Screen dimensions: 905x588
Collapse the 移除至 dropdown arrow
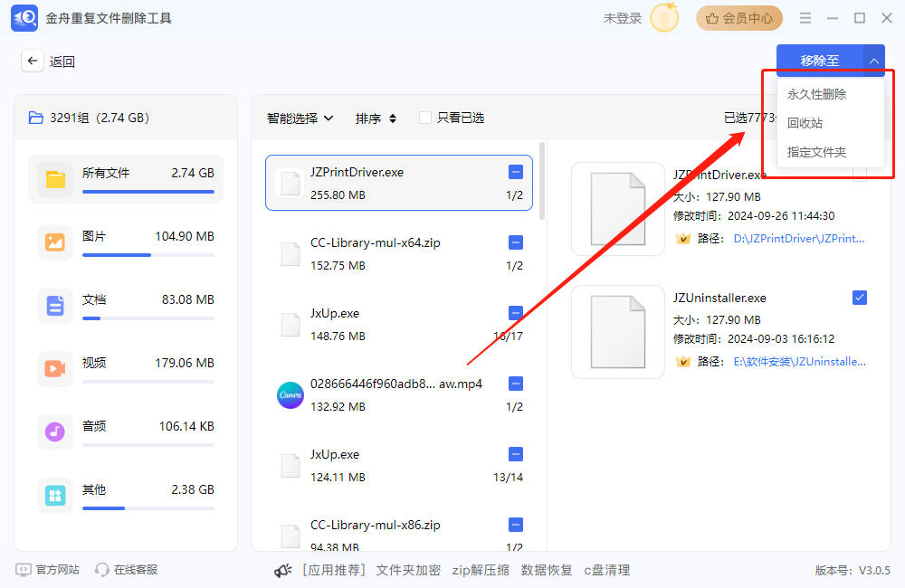[x=874, y=61]
